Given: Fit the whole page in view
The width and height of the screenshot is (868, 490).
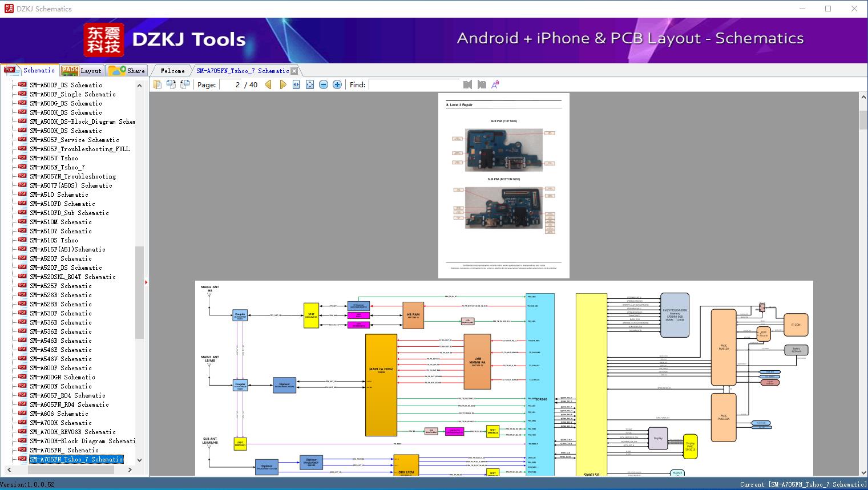Looking at the screenshot, I should 310,84.
